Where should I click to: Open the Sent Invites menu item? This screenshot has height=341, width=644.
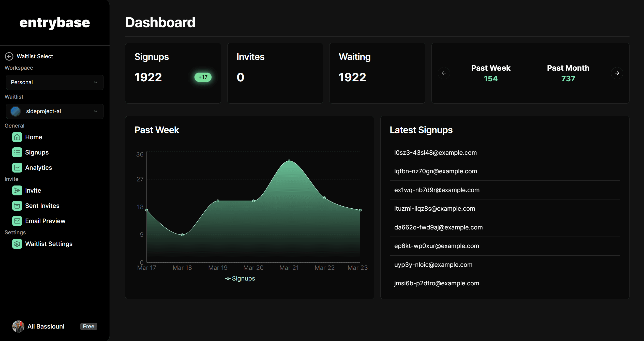42,206
